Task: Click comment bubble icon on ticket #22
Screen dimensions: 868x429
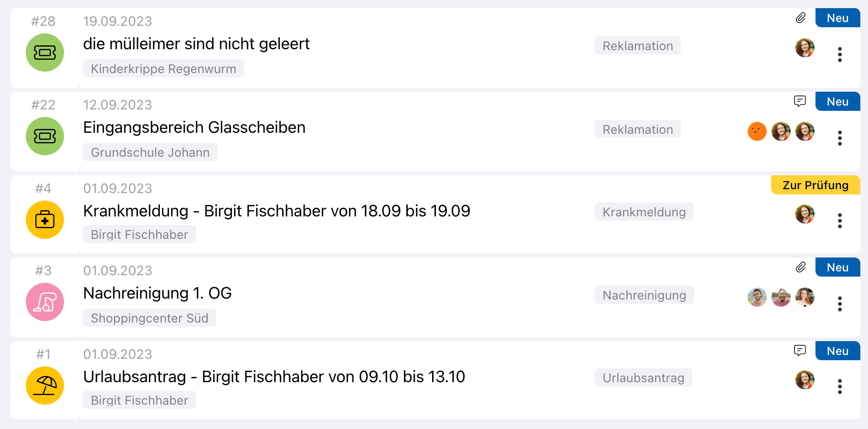Action: click(800, 101)
